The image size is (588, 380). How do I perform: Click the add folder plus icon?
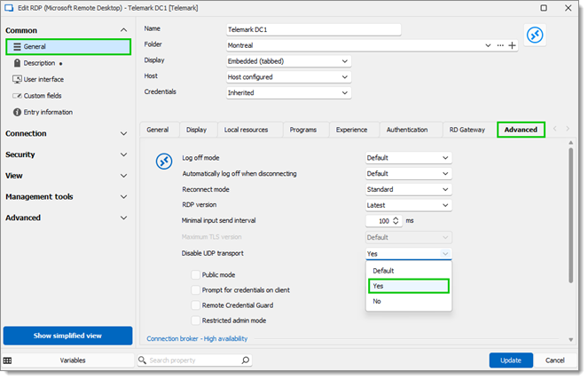click(512, 45)
